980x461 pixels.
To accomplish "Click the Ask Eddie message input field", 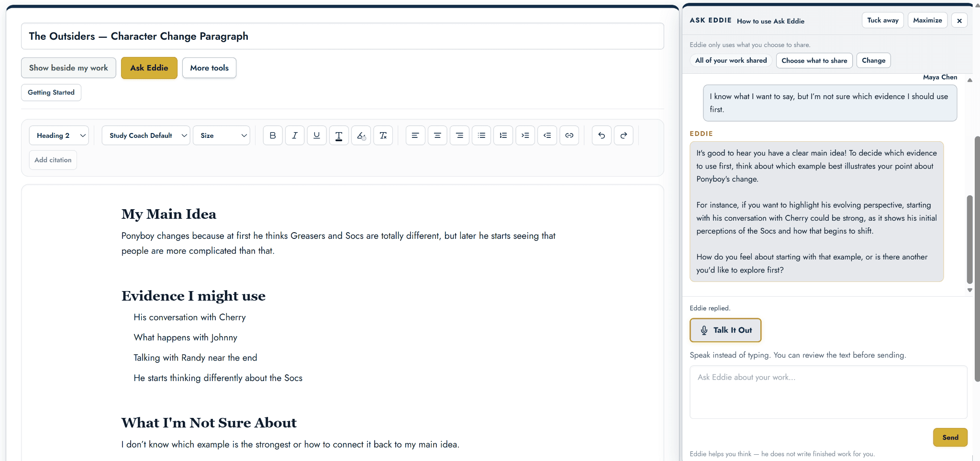I will pyautogui.click(x=828, y=392).
